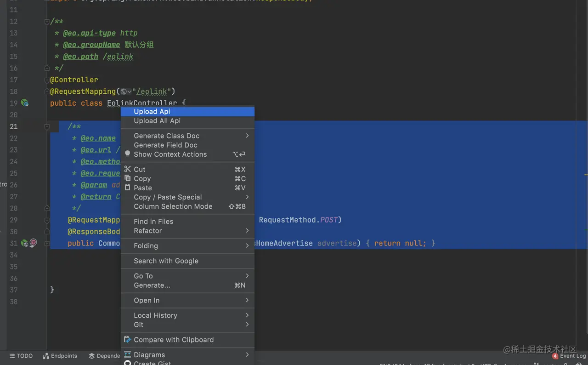This screenshot has width=588, height=365.
Task: Expand the Go To submenu
Action: click(187, 276)
